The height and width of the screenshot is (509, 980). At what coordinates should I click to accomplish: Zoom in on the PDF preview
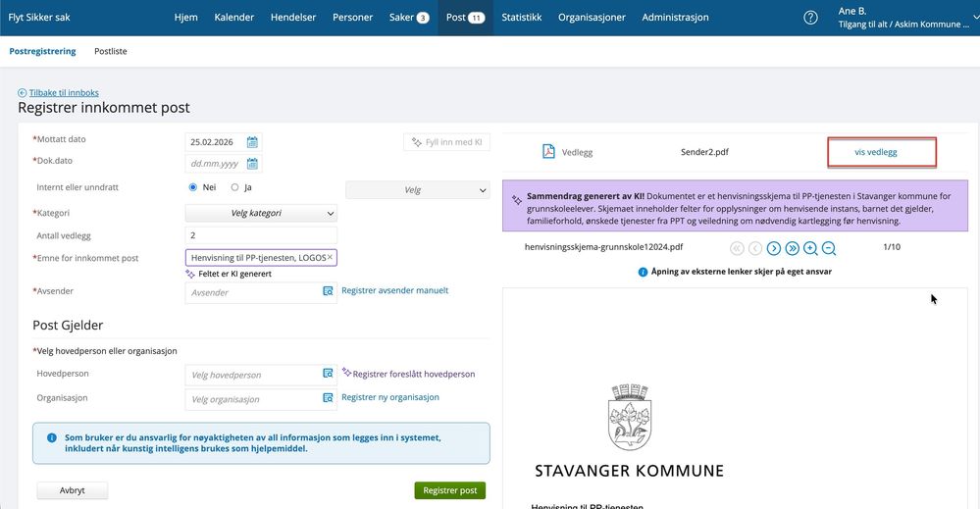[x=810, y=248]
